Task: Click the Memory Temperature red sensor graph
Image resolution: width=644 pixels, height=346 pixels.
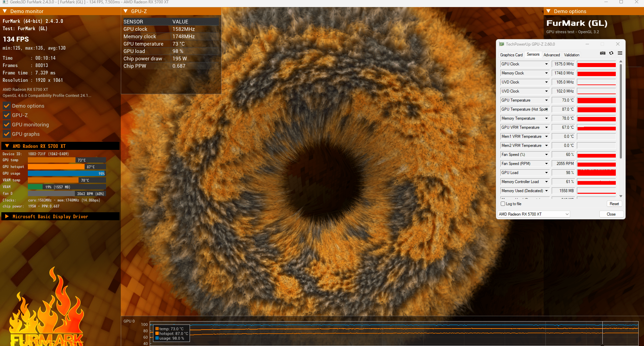Action: (596, 118)
